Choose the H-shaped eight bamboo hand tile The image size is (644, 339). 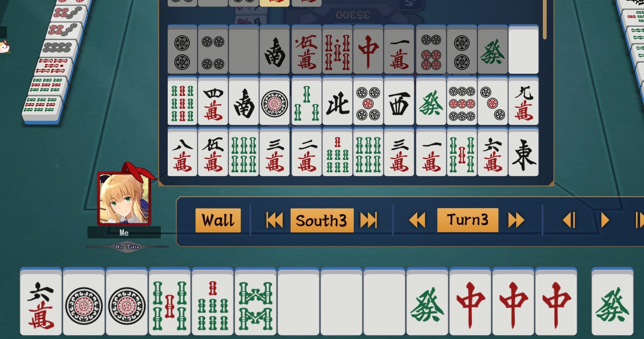pos(256,302)
